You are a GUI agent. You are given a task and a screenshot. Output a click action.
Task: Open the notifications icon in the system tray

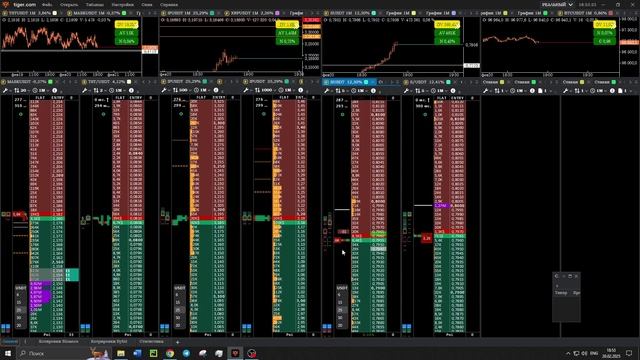tap(629, 353)
